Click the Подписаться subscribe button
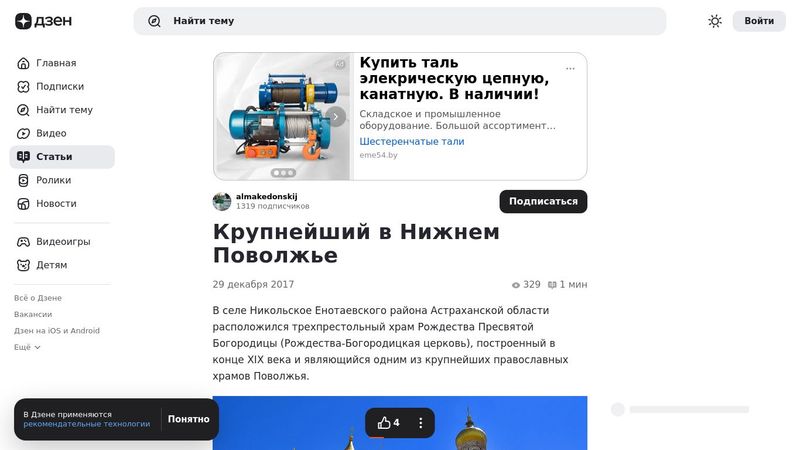This screenshot has height=450, width=800. click(x=543, y=201)
